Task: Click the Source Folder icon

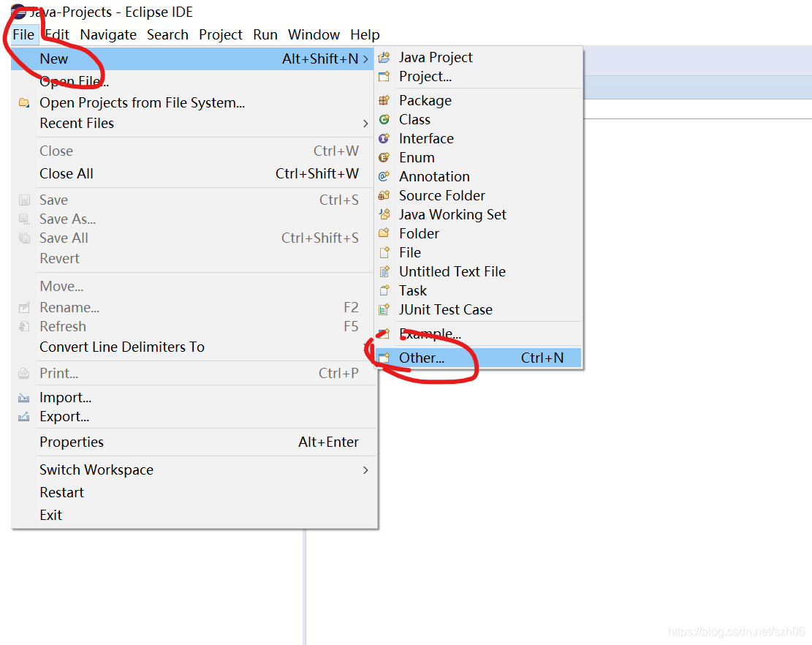Action: coord(384,196)
